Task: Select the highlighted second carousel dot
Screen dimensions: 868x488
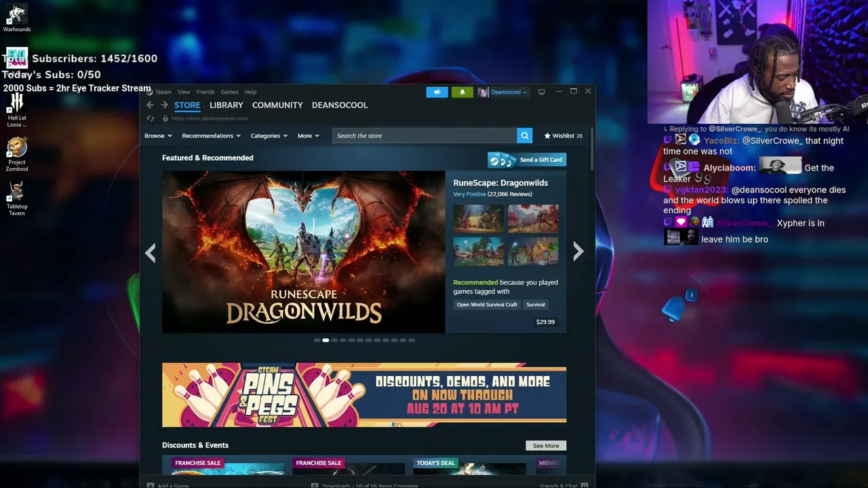Action: [325, 340]
